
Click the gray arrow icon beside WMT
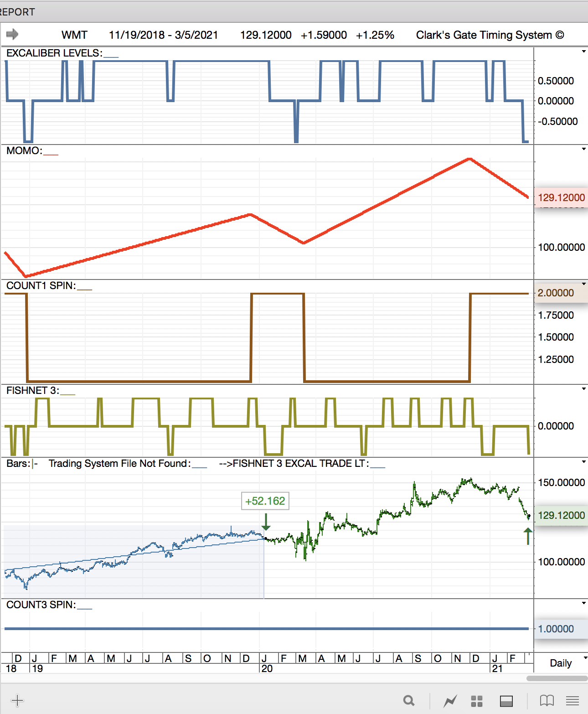pyautogui.click(x=12, y=34)
